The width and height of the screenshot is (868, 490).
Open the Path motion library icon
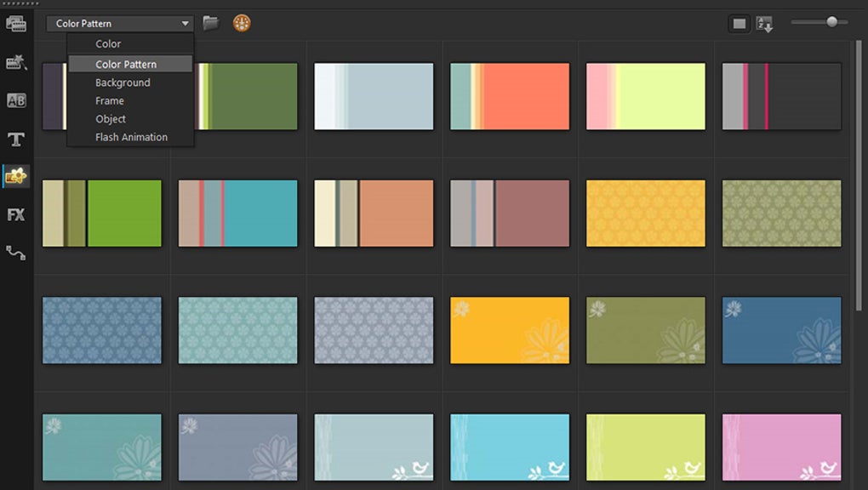(x=15, y=253)
